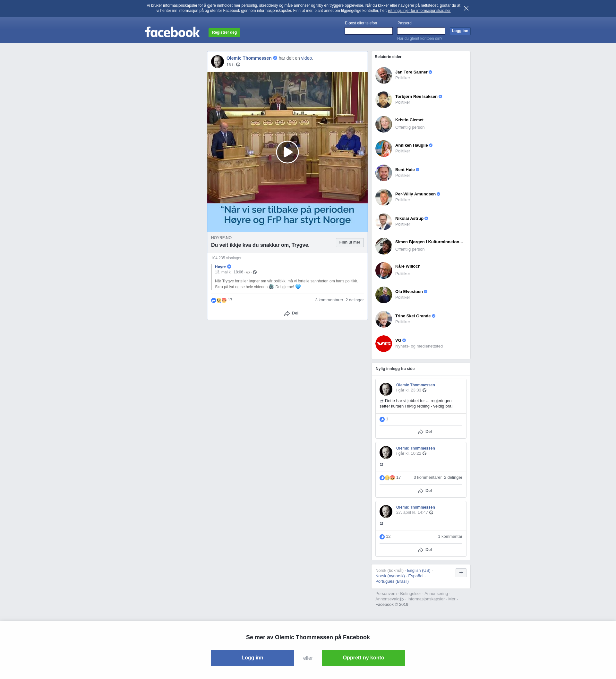
Task: Open the VG page red logo
Action: [383, 344]
